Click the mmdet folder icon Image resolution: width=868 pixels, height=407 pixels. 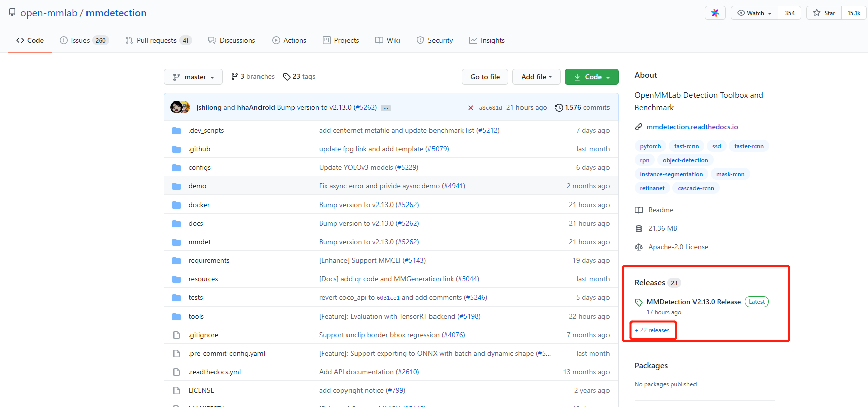pyautogui.click(x=177, y=242)
